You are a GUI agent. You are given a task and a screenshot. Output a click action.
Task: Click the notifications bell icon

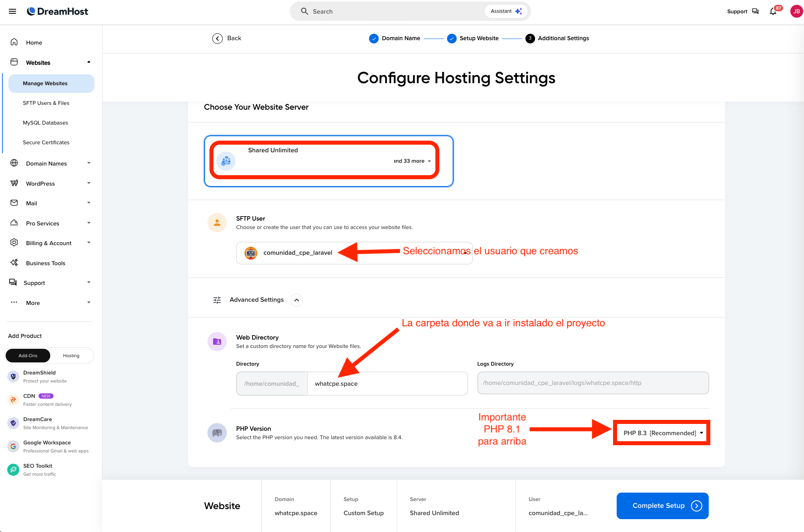(773, 11)
